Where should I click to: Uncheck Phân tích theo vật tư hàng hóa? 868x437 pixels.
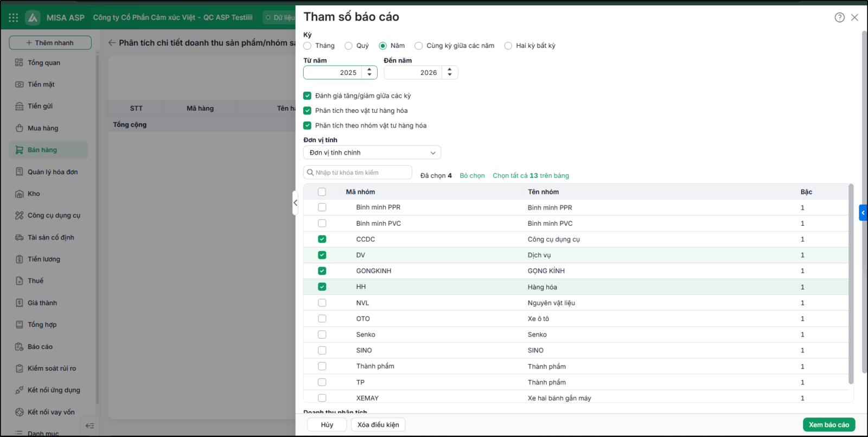(308, 111)
